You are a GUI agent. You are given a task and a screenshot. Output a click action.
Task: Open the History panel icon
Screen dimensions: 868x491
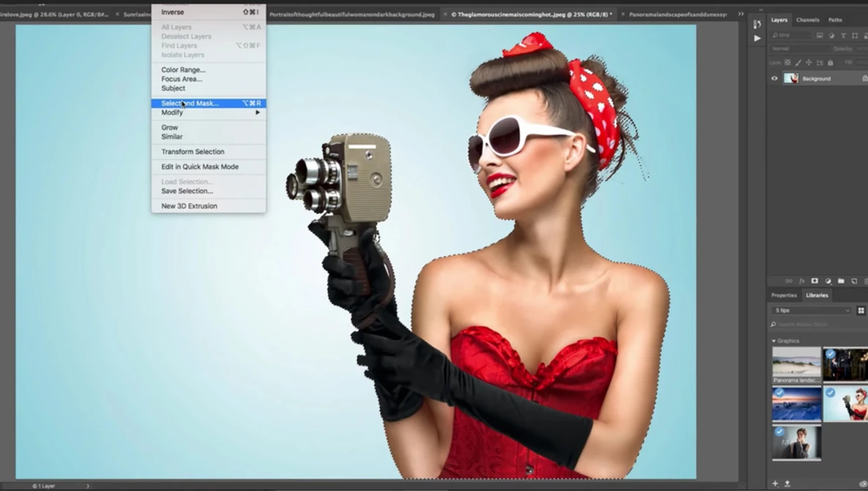757,23
